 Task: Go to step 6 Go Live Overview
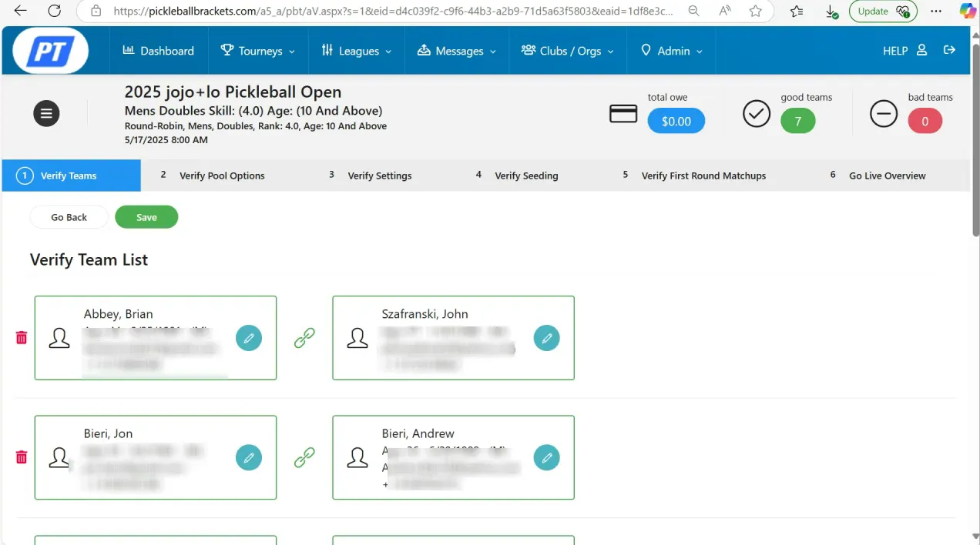coord(878,176)
